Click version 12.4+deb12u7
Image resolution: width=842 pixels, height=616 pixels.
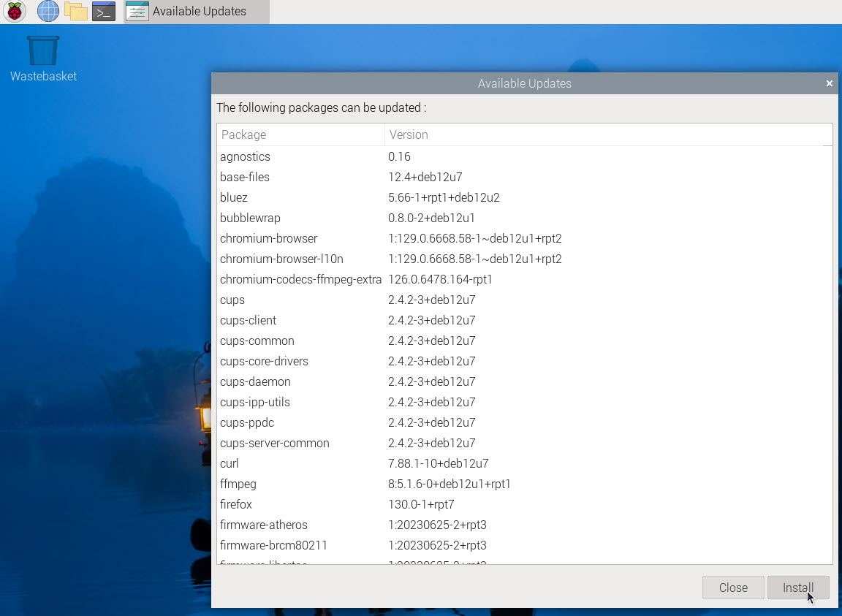coord(425,178)
